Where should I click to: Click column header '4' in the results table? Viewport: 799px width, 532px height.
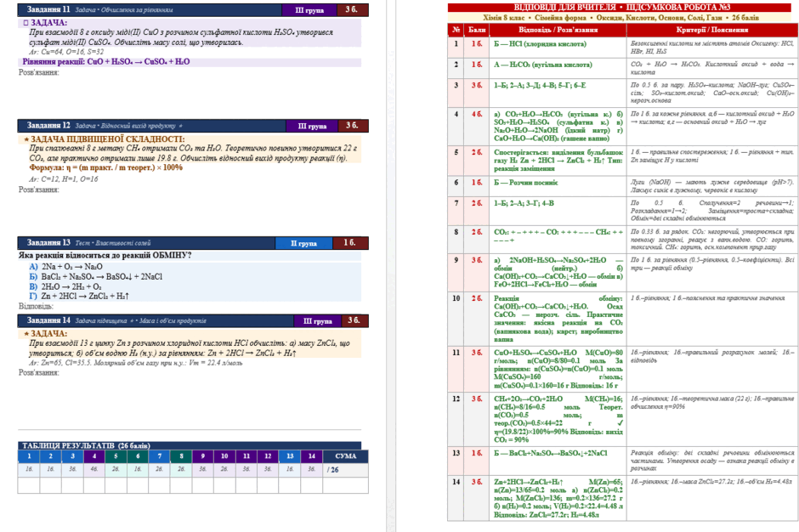coord(94,456)
